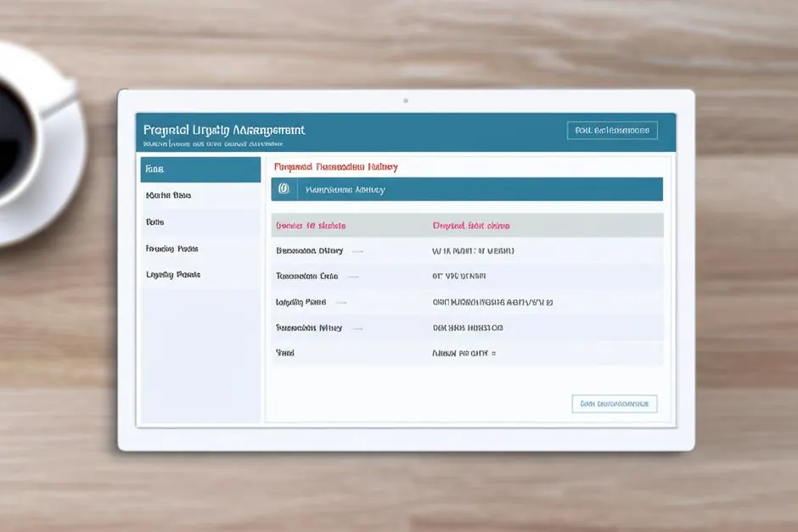The image size is (798, 532).
Task: Click the red heading above the teal section bar
Action: click(336, 167)
